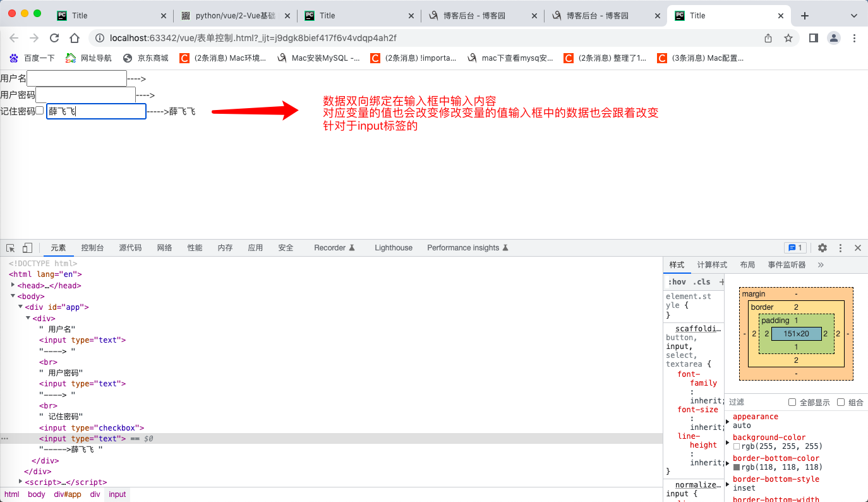
Task: Toggle the .cls class editor
Action: click(701, 282)
